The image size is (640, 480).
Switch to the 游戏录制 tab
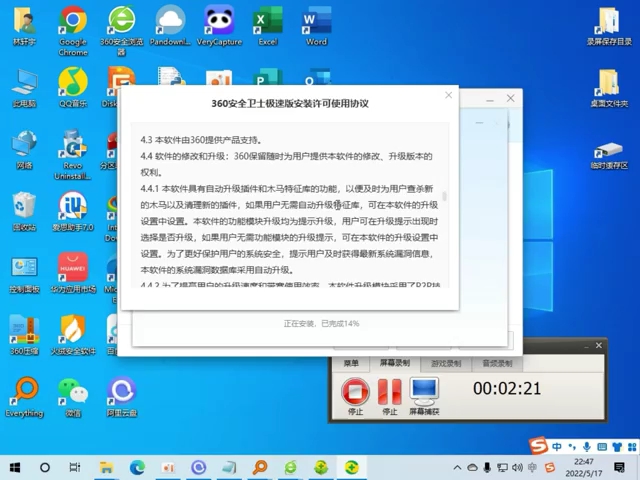click(446, 363)
